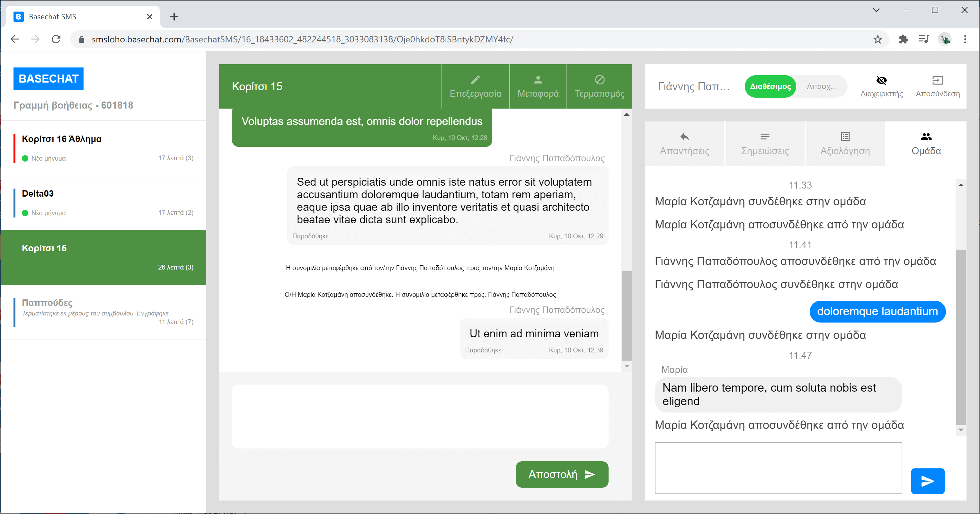Open the Μεταφορά transfer person icon
Image resolution: width=980 pixels, height=514 pixels.
[538, 80]
